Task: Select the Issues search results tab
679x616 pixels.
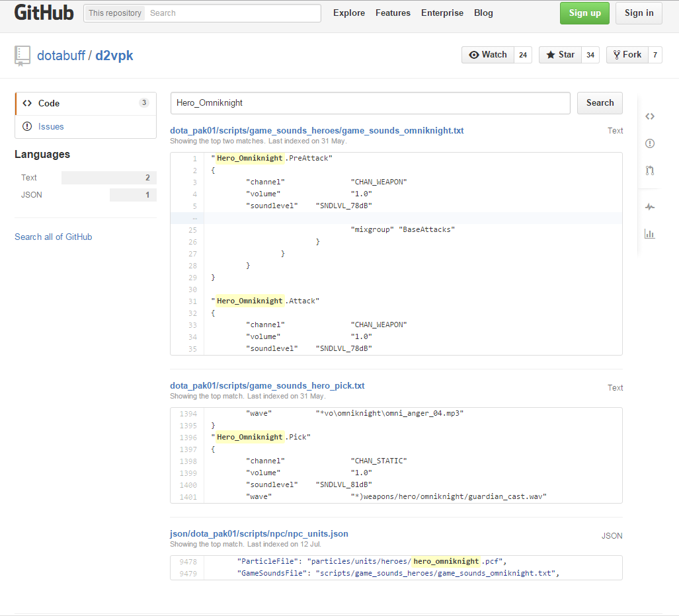Action: pos(51,126)
